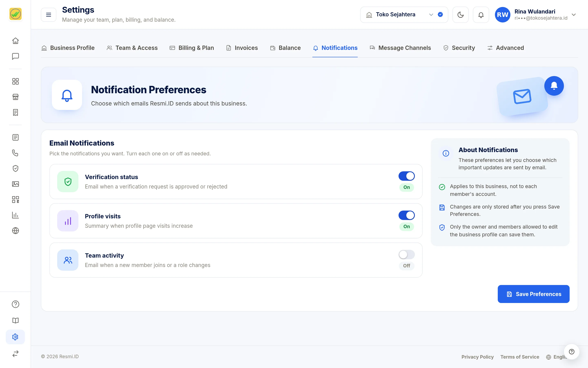Image resolution: width=588 pixels, height=368 pixels.
Task: Open the Terms of Service link
Action: click(520, 357)
